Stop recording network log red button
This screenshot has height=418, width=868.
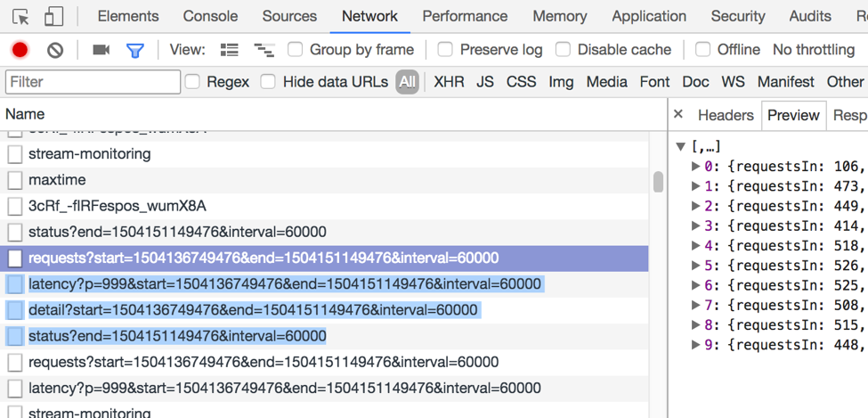pyautogui.click(x=20, y=50)
